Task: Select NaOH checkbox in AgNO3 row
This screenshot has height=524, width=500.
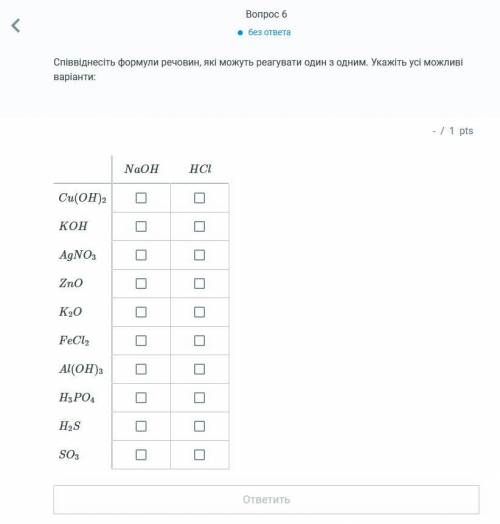Action: click(141, 255)
